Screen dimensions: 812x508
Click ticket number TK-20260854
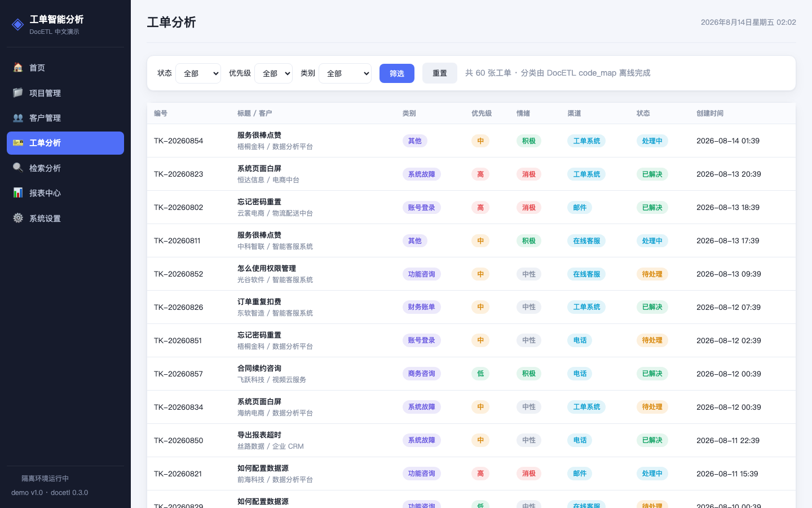click(x=179, y=141)
